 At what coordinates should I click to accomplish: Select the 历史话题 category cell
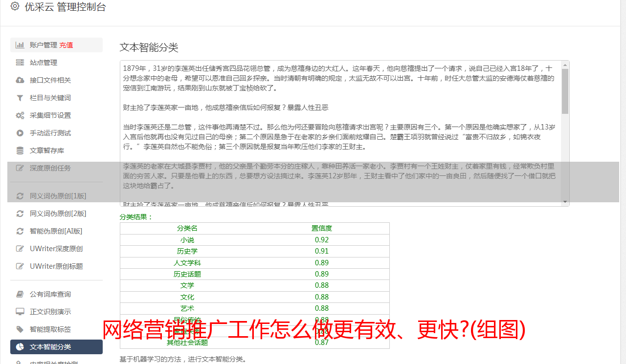(x=187, y=274)
